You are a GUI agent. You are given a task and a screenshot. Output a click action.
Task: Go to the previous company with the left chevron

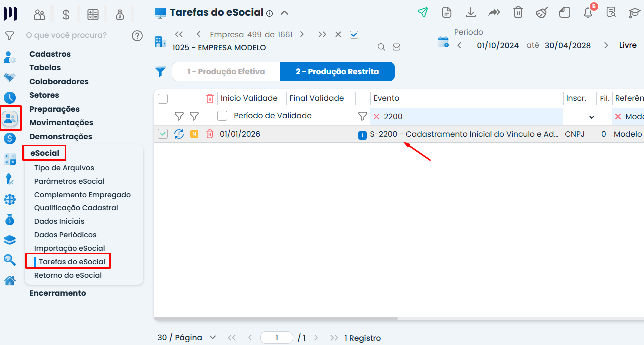(198, 34)
